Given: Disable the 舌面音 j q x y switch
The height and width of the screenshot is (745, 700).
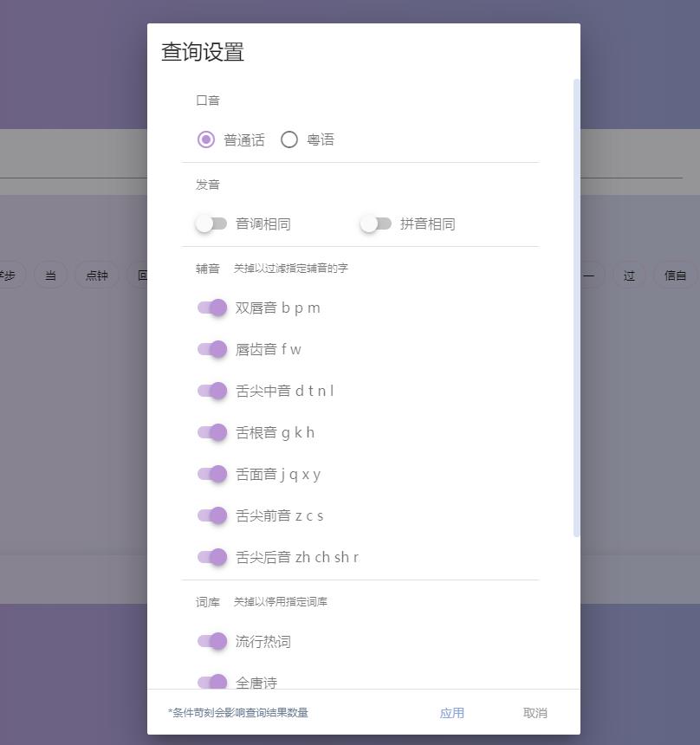Looking at the screenshot, I should pos(211,474).
